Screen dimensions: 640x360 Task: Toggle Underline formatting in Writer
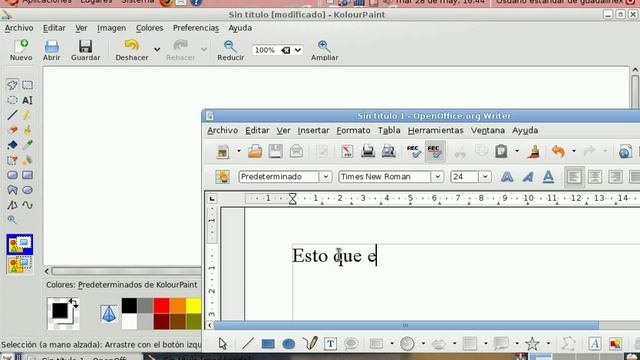tap(548, 177)
